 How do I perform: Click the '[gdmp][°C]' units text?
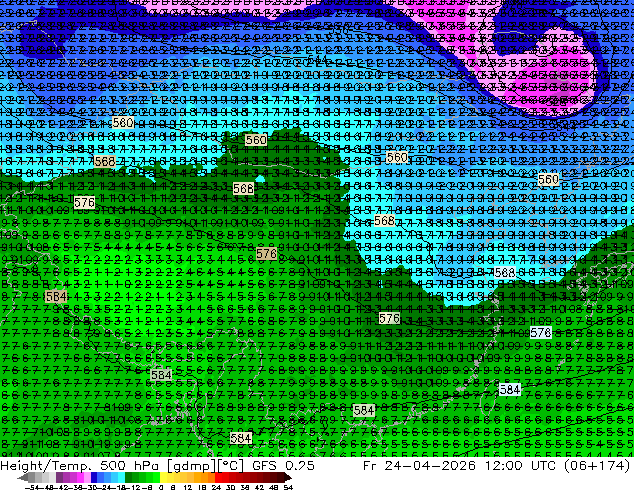206,465
